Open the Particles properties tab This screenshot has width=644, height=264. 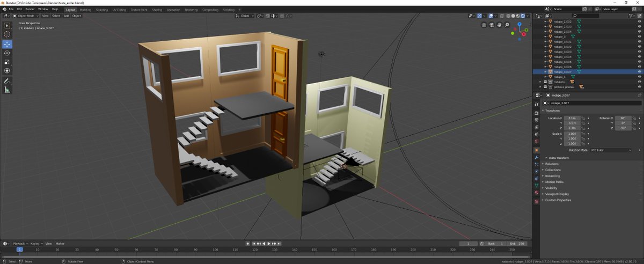click(x=536, y=164)
